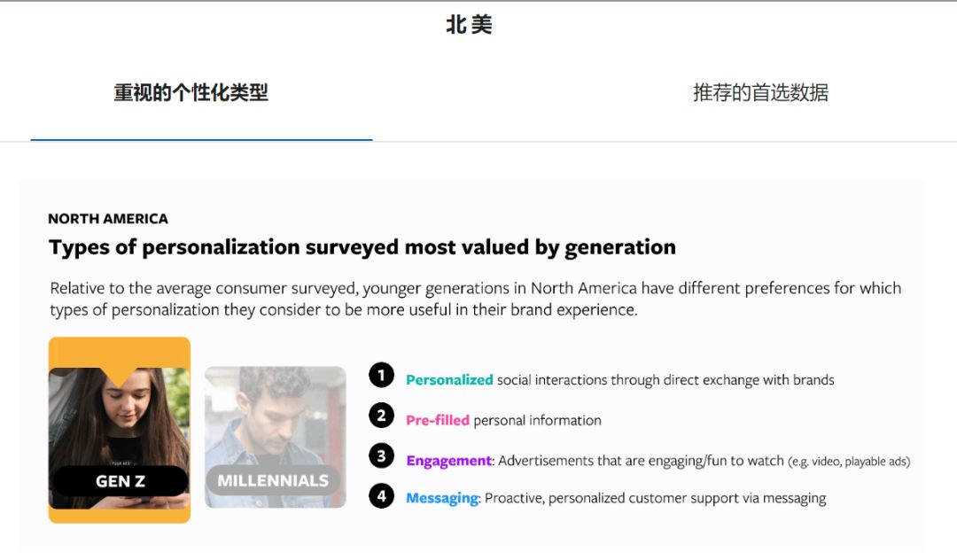Click the orange pointer above Gen Z
The height and width of the screenshot is (560, 957).
119,375
